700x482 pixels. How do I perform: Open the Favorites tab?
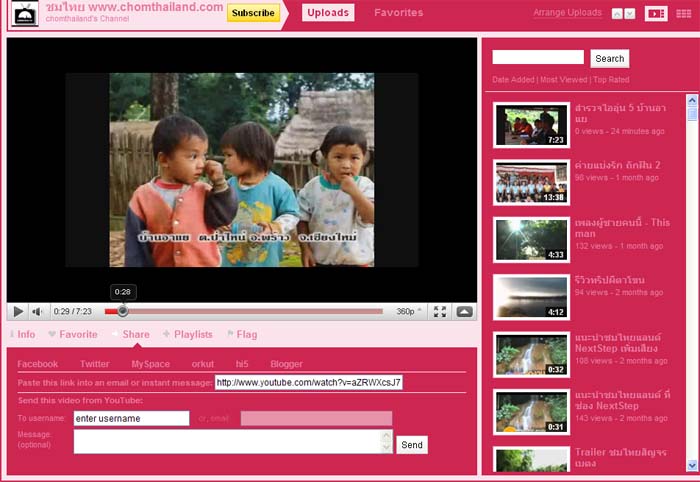point(399,12)
